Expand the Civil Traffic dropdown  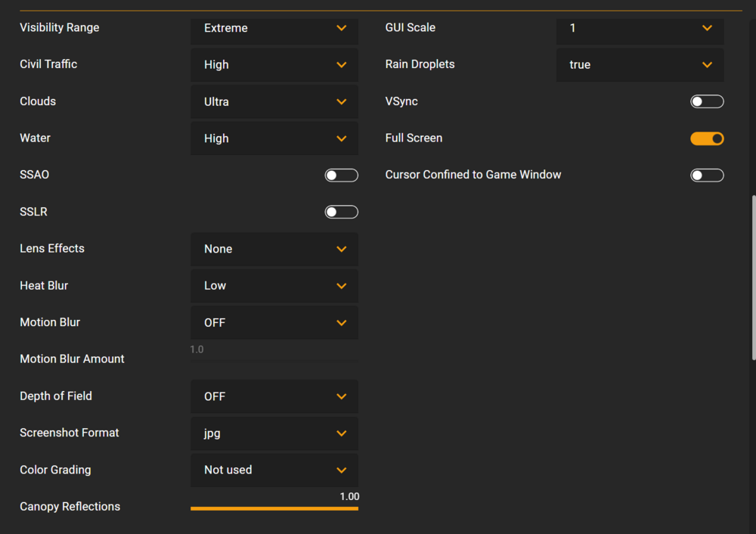pos(274,65)
